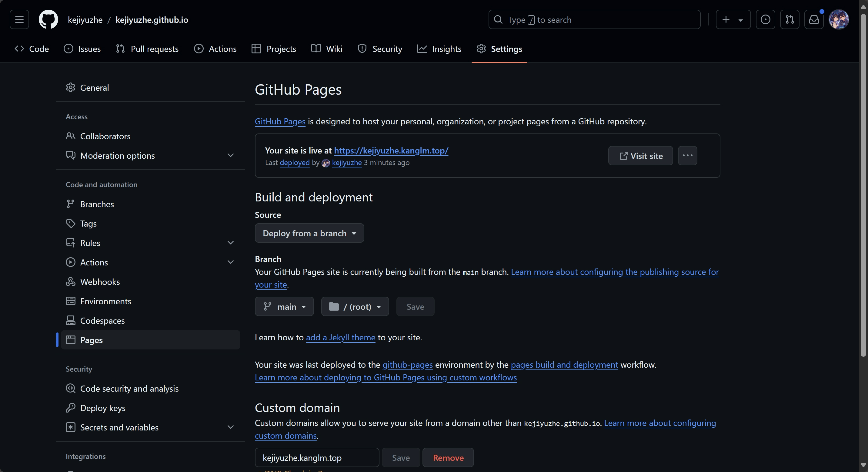This screenshot has height=472, width=868.
Task: Open the live site link kejiyuzhe.kanglm.top
Action: coord(391,150)
